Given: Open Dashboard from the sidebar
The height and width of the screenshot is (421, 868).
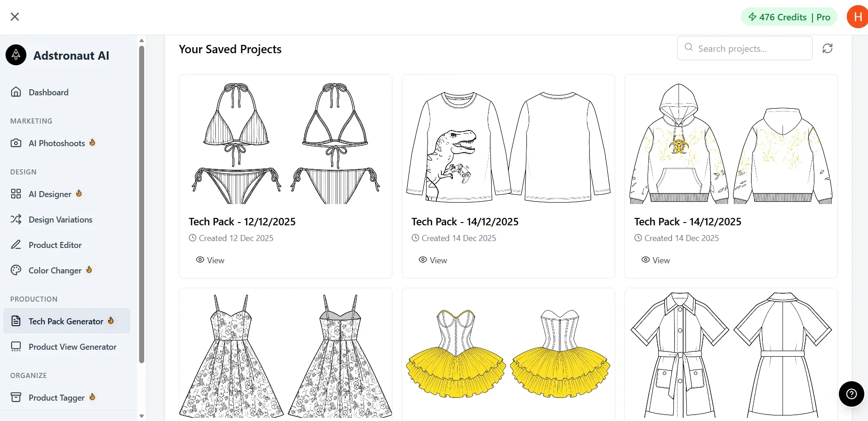Looking at the screenshot, I should (x=49, y=93).
